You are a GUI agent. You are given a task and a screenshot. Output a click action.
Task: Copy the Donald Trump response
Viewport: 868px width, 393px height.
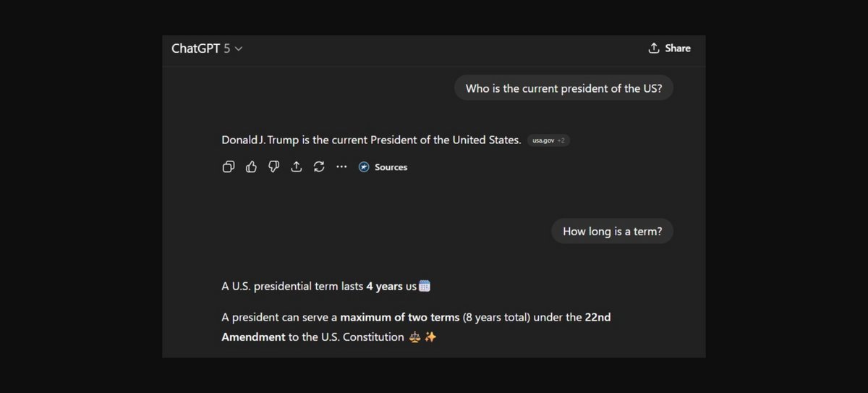228,167
